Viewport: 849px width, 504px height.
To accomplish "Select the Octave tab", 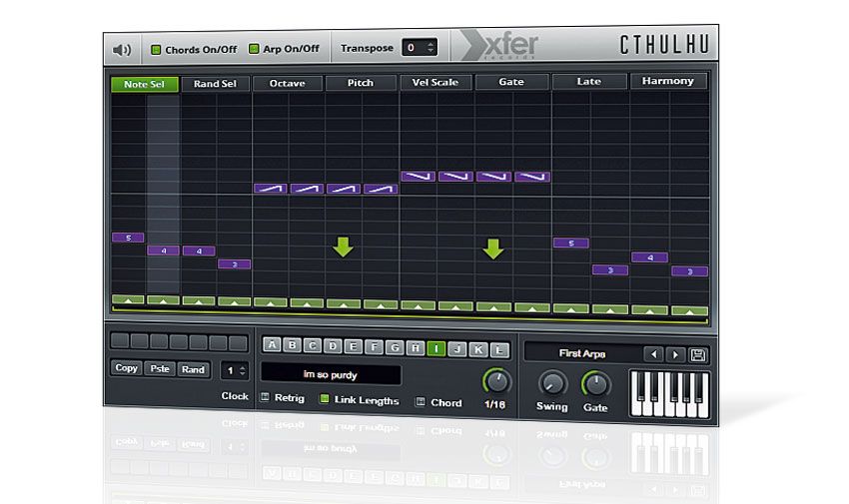I will click(287, 83).
